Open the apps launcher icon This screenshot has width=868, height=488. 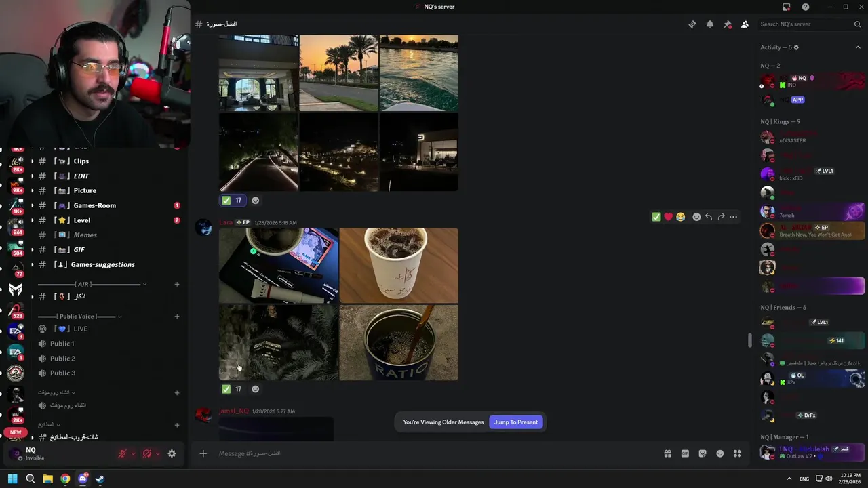tap(737, 453)
